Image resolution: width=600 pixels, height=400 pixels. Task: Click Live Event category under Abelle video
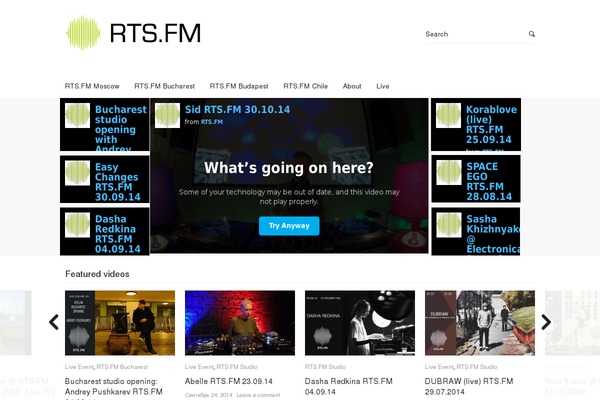(199, 367)
